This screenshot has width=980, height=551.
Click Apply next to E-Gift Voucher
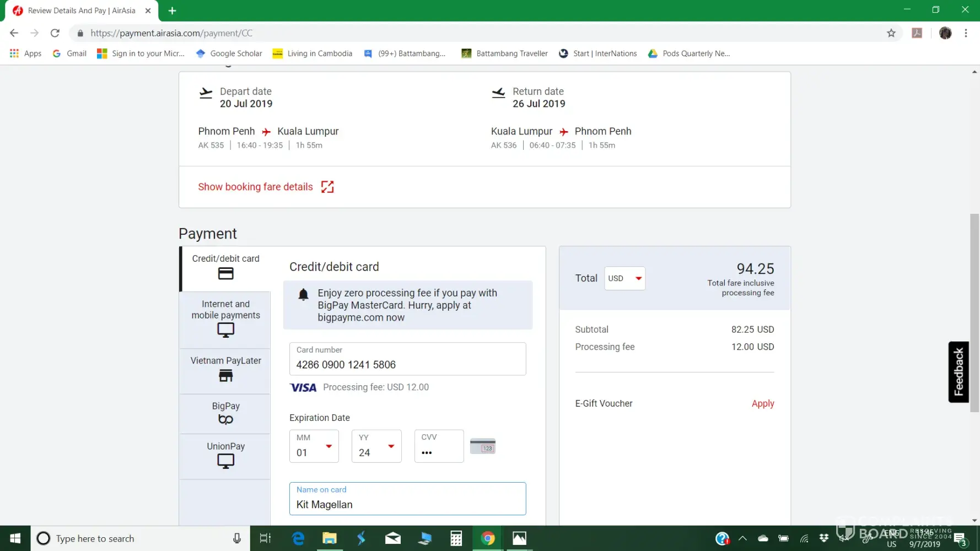(762, 403)
